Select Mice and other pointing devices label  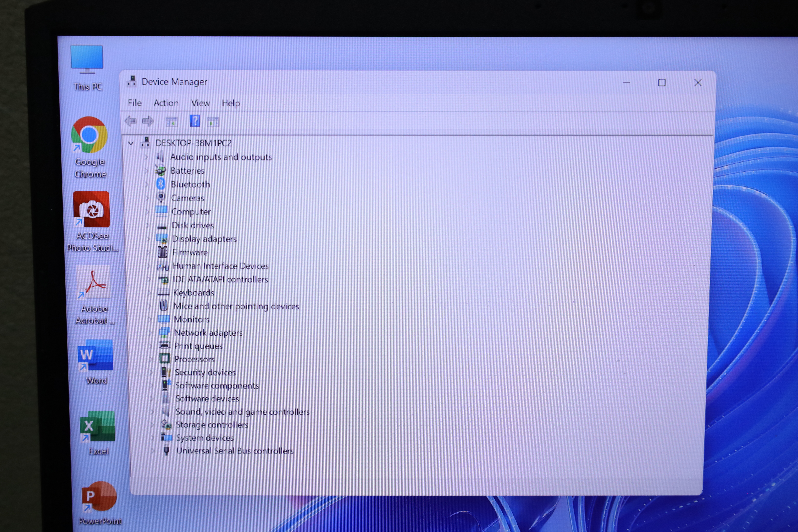(236, 306)
